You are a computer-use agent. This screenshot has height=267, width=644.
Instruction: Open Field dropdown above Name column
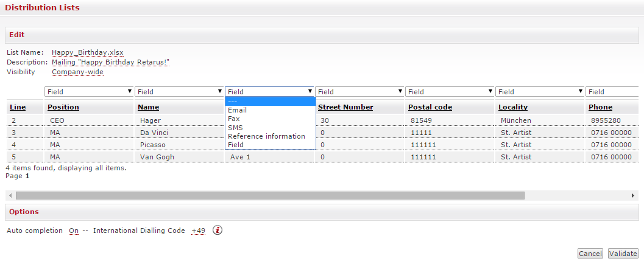(x=179, y=92)
